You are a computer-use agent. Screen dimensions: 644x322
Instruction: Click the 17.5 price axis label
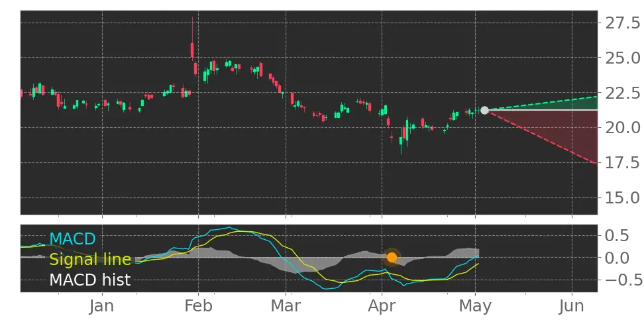click(623, 162)
